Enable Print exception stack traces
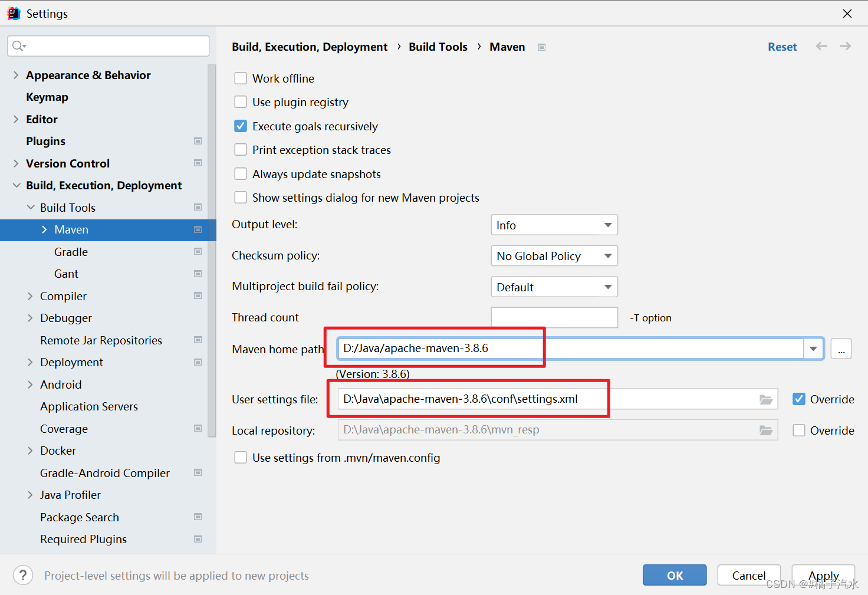This screenshot has height=595, width=868. pyautogui.click(x=241, y=150)
